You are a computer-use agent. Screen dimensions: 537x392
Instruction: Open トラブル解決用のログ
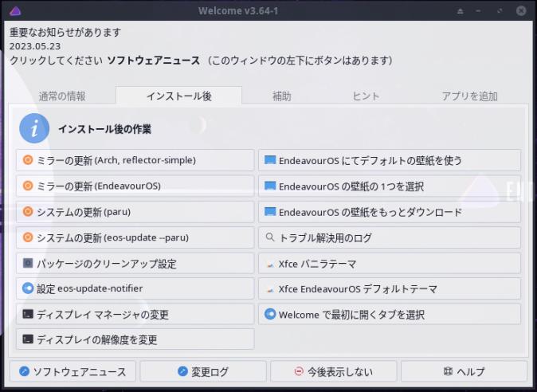[x=390, y=237]
